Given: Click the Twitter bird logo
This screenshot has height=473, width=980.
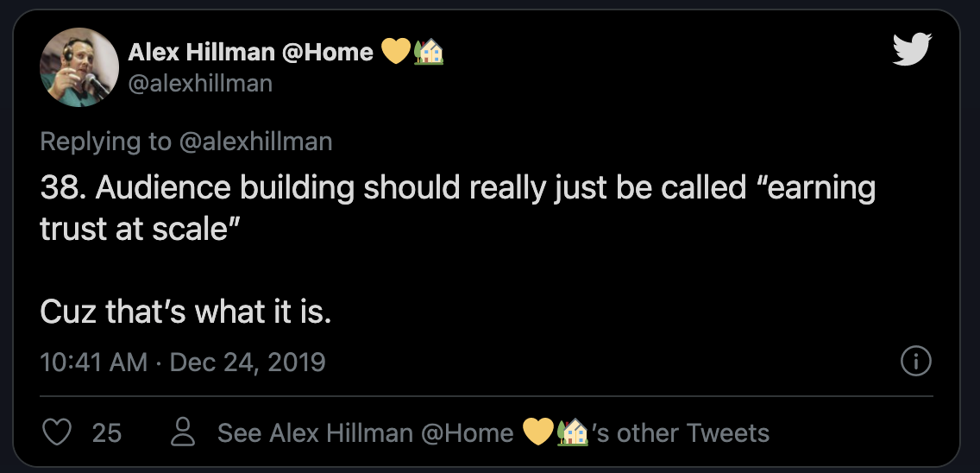Looking at the screenshot, I should pos(912,50).
